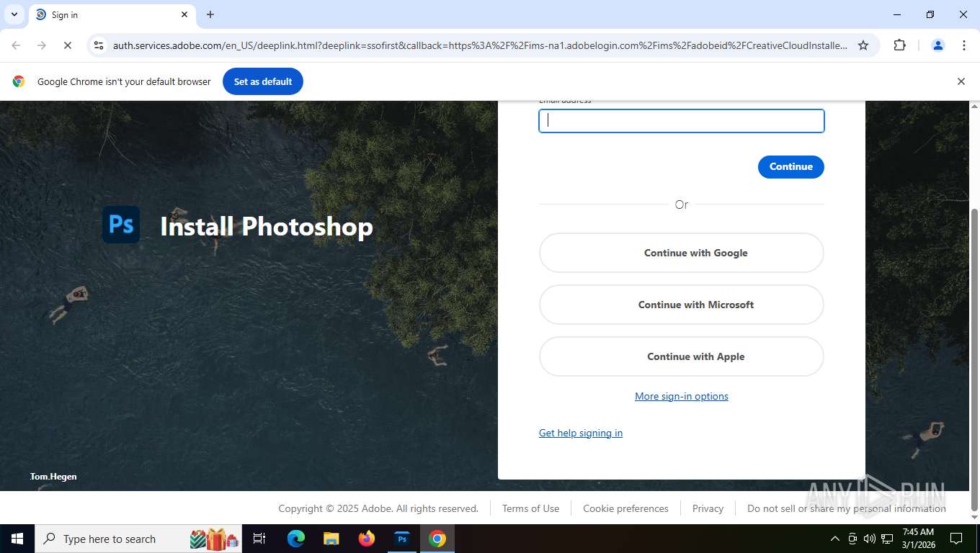Close the Sign in tab

(184, 14)
